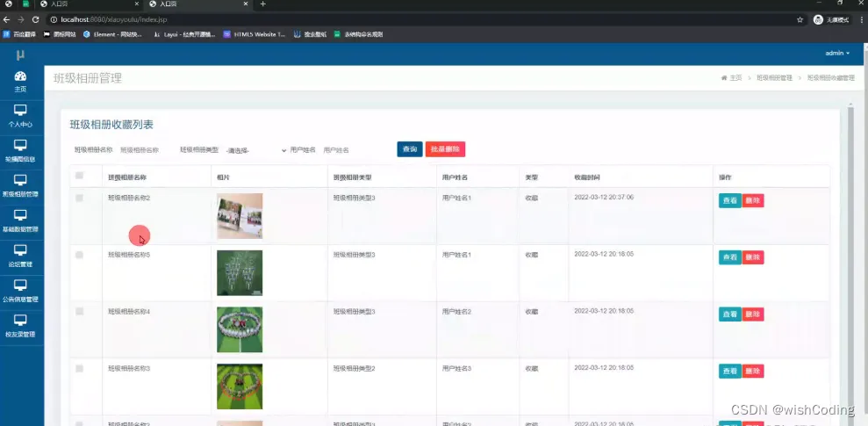Open a new browser tab with plus
Image resolution: width=868 pixels, height=426 pixels.
[263, 4]
